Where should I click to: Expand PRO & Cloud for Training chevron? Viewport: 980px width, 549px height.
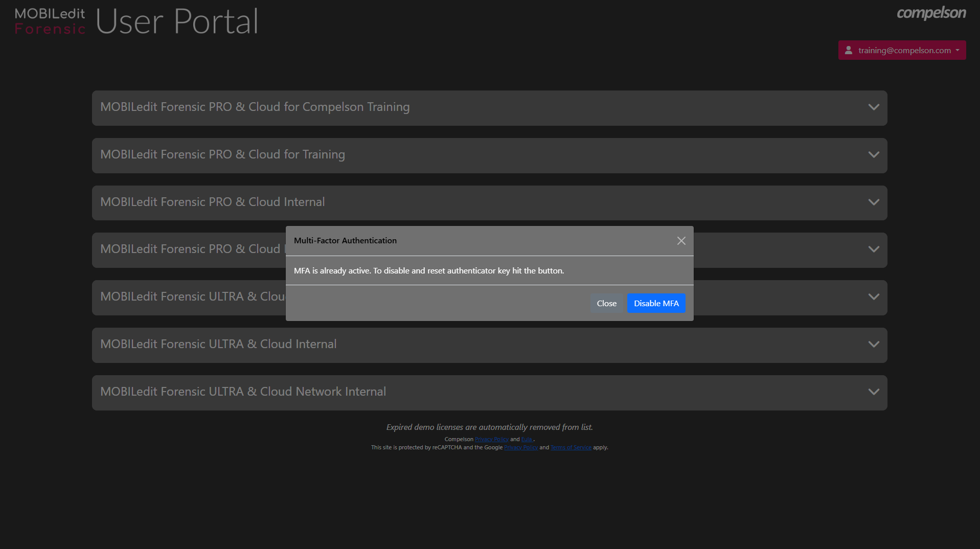pyautogui.click(x=874, y=155)
